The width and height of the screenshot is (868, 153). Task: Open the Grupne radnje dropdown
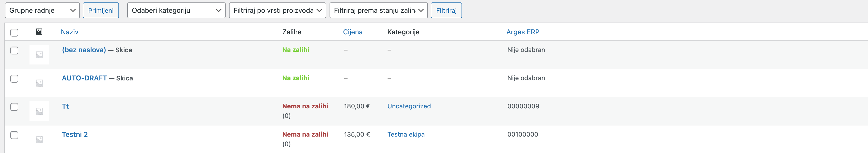pyautogui.click(x=42, y=11)
